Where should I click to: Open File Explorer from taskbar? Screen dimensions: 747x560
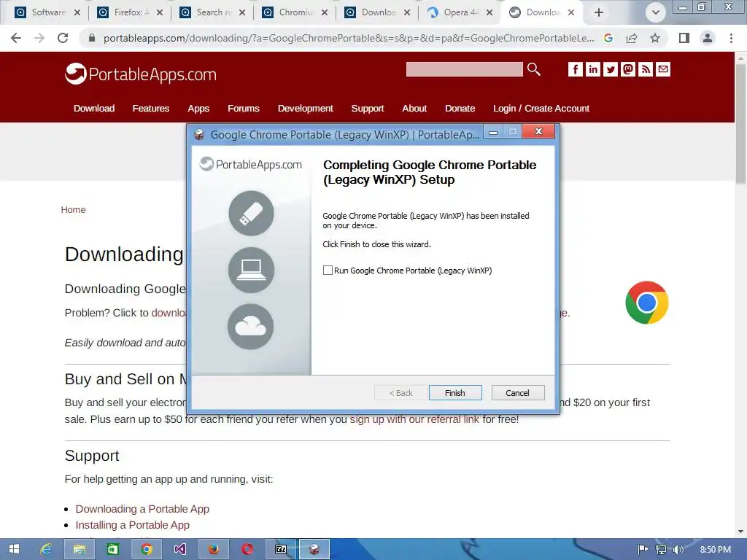tap(79, 549)
